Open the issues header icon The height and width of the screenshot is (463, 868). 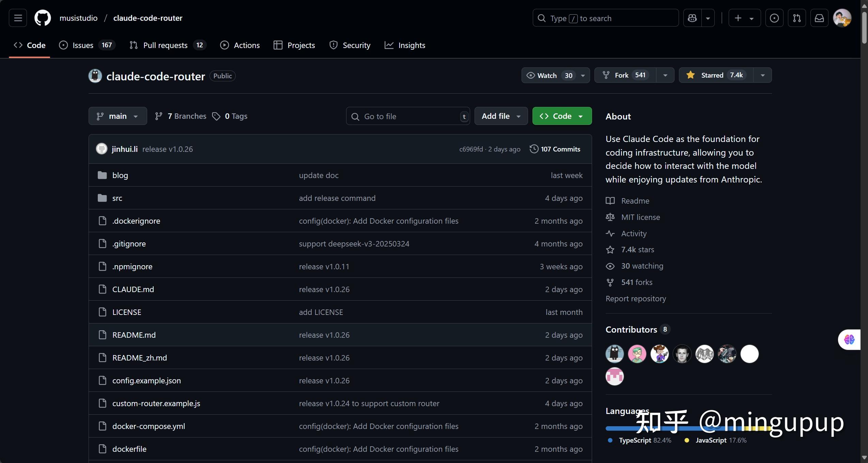774,18
